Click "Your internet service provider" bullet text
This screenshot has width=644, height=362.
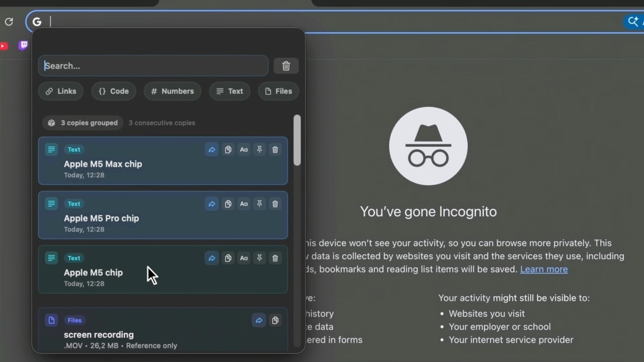(x=511, y=340)
